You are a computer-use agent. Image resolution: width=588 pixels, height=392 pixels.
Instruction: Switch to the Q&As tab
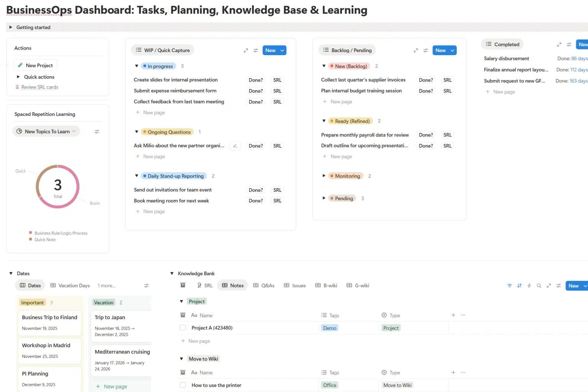(x=264, y=286)
